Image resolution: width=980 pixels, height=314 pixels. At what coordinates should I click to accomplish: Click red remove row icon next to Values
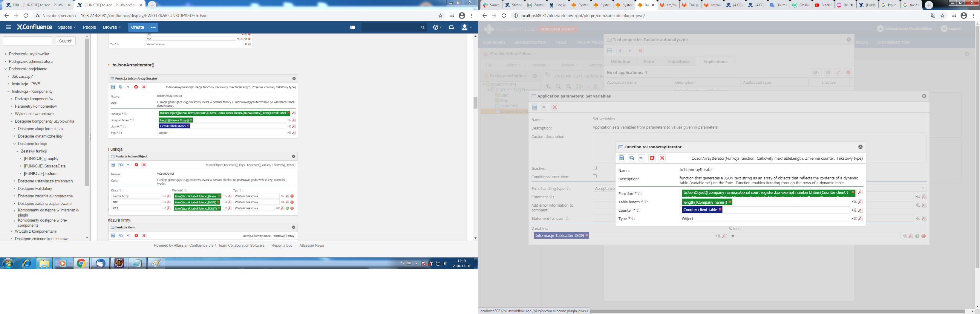pos(923,236)
